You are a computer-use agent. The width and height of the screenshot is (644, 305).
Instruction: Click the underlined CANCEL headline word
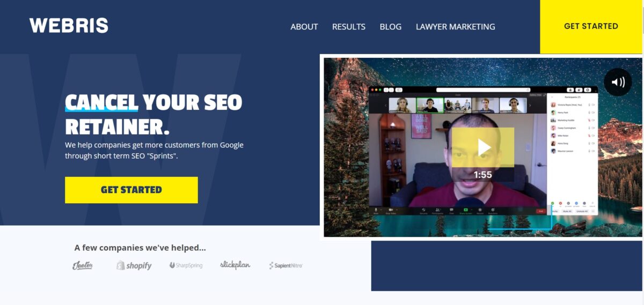[x=101, y=102]
